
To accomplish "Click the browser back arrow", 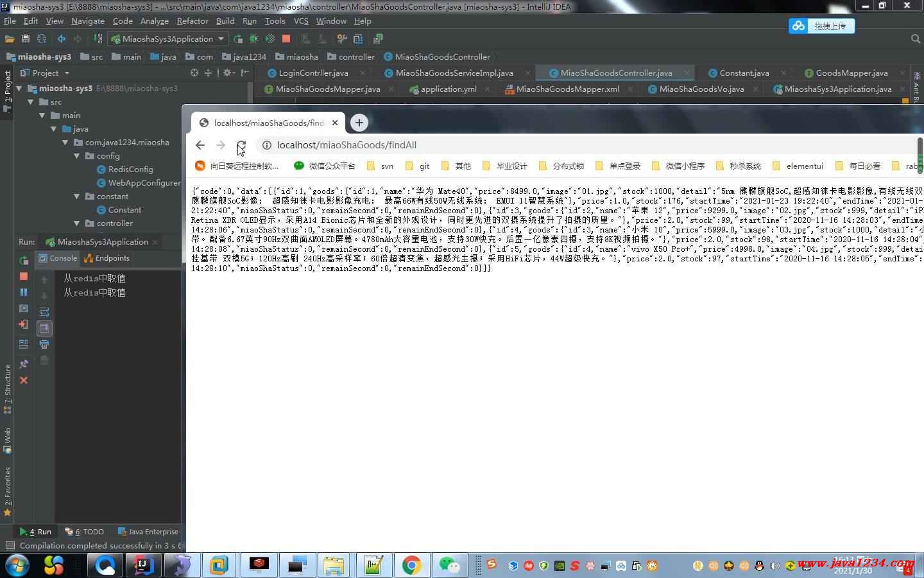I will [x=200, y=145].
